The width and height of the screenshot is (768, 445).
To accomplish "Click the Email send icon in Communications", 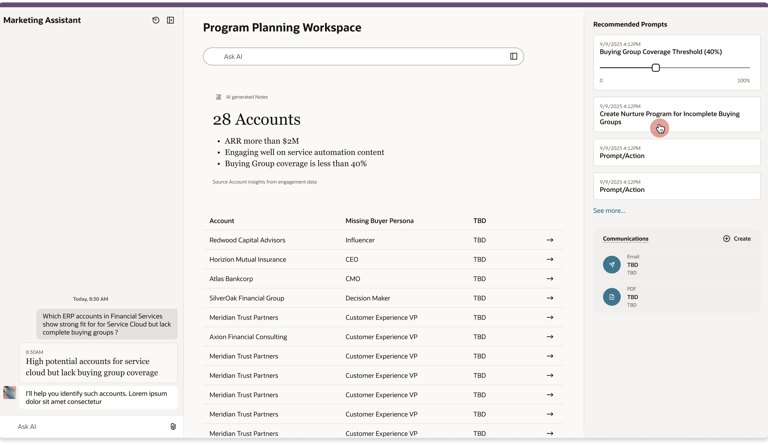I will [x=612, y=265].
